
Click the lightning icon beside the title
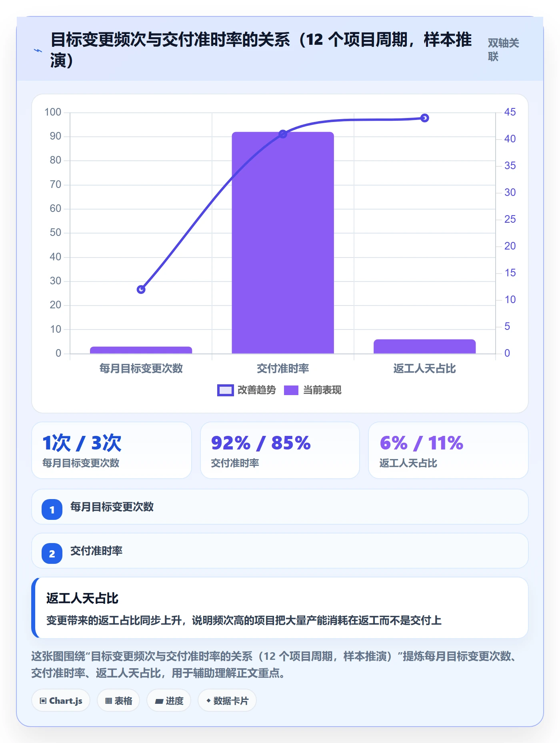(x=38, y=50)
